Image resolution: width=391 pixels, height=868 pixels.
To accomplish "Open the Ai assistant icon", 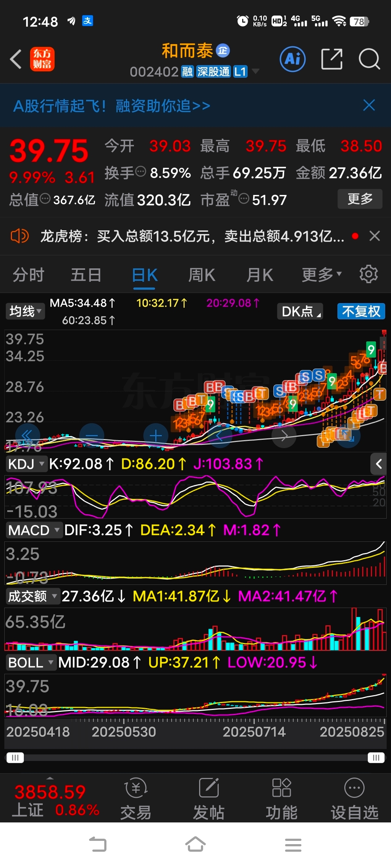I will [x=293, y=59].
